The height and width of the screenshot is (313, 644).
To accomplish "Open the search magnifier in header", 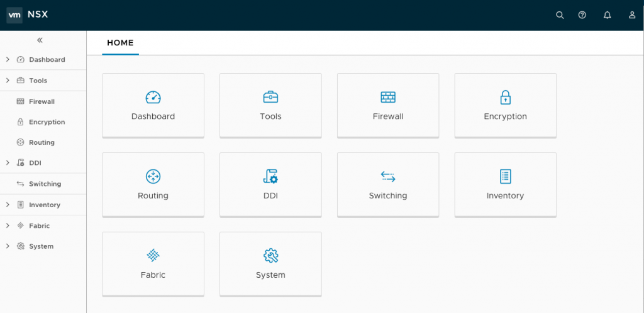I will [560, 15].
